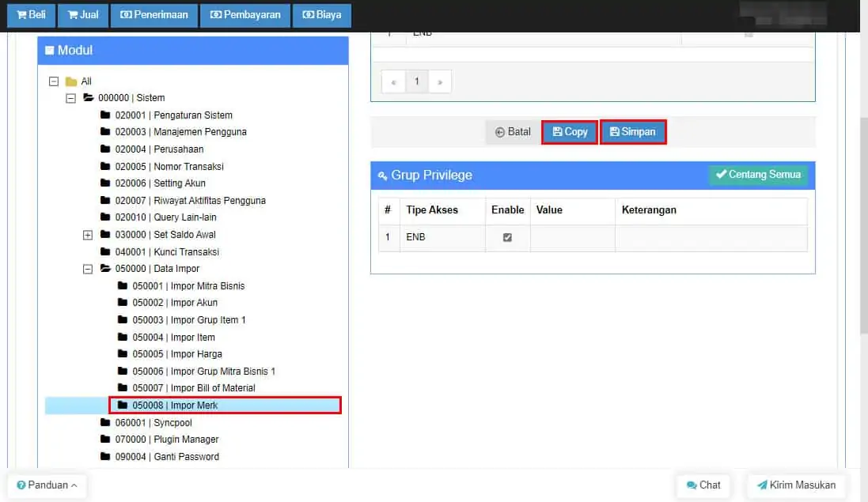The width and height of the screenshot is (868, 502).
Task: Click the Enable column header
Action: (508, 210)
